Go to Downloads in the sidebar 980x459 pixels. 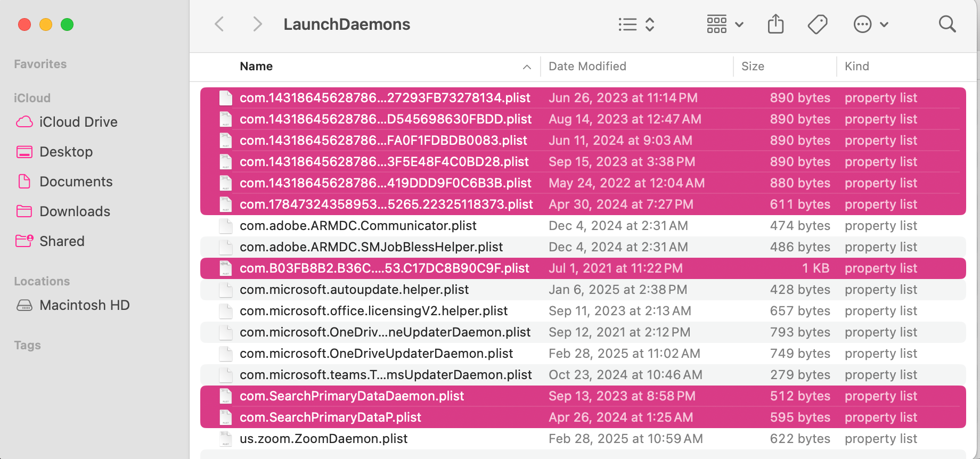tap(75, 211)
